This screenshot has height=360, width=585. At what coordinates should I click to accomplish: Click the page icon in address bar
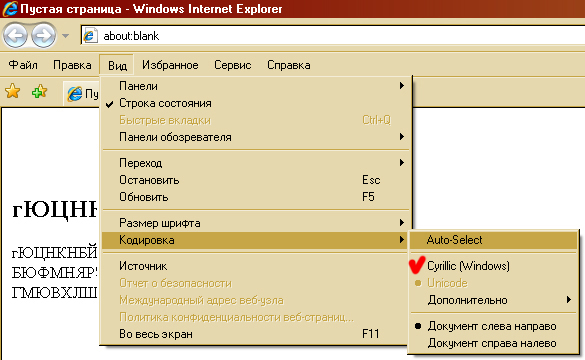click(90, 36)
